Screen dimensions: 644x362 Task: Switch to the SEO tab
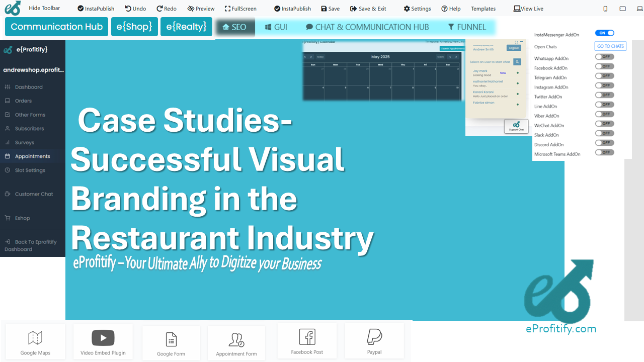(234, 27)
